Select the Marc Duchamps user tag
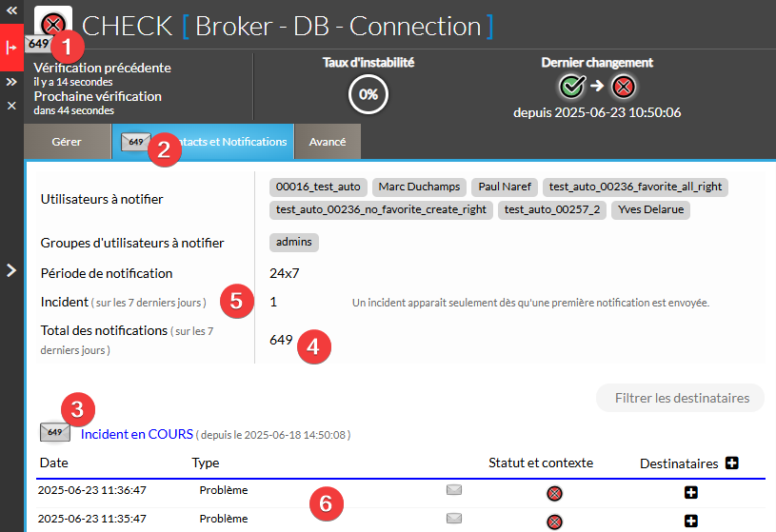The width and height of the screenshot is (776, 532). click(417, 187)
